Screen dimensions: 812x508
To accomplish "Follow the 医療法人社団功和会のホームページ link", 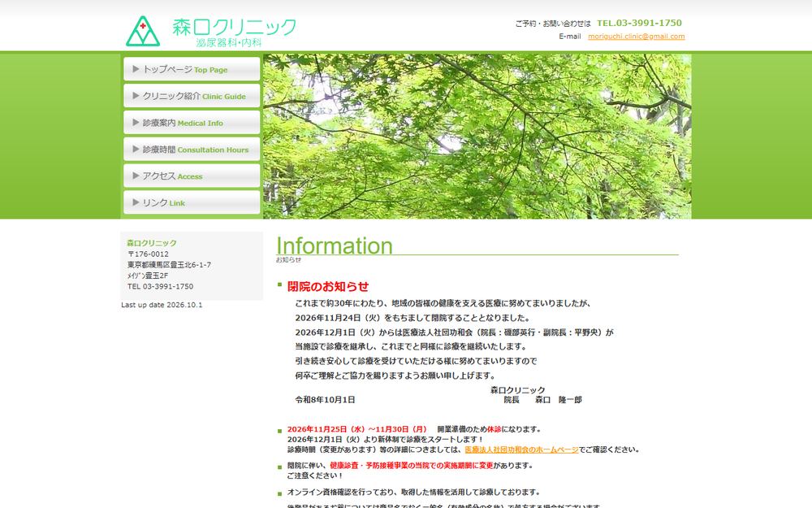I will pos(521,449).
